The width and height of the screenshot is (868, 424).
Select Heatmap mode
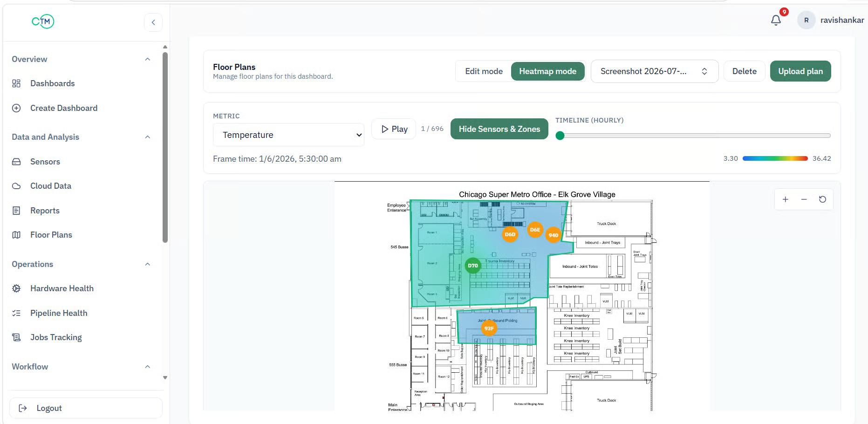(x=548, y=71)
